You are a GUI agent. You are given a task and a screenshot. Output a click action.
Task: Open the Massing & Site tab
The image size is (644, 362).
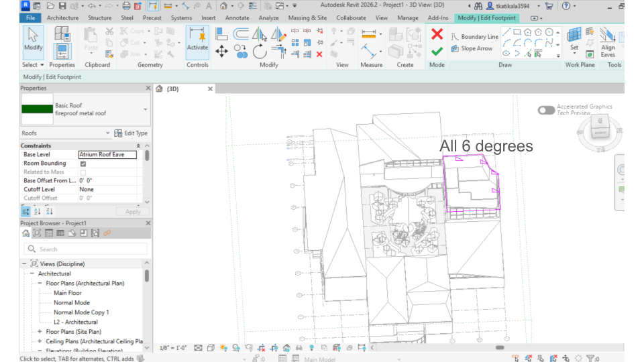pos(307,18)
